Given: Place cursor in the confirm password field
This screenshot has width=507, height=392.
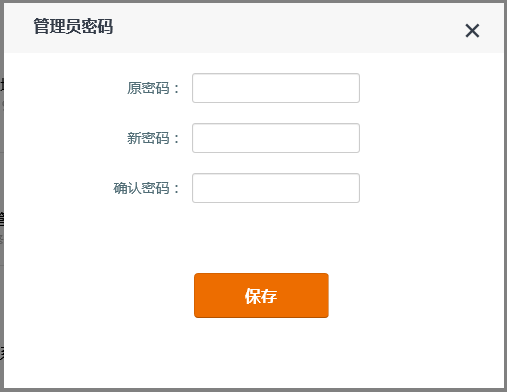Looking at the screenshot, I should point(276,188).
